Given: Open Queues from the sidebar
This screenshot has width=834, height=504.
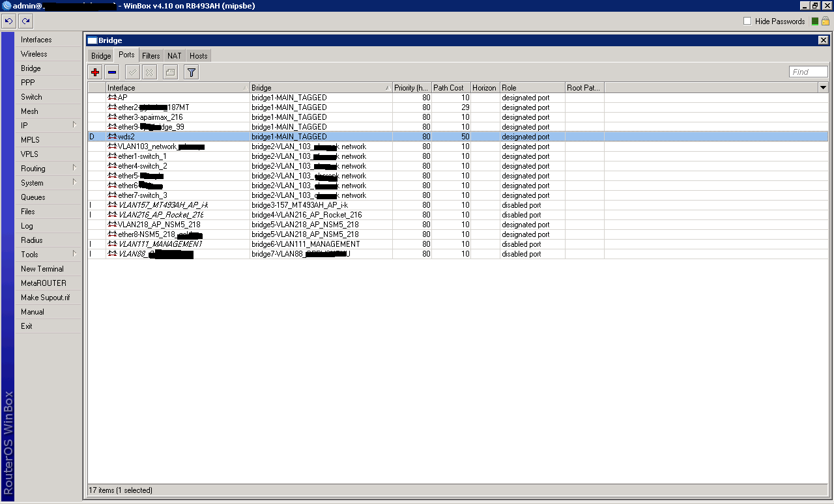Looking at the screenshot, I should tap(49, 197).
